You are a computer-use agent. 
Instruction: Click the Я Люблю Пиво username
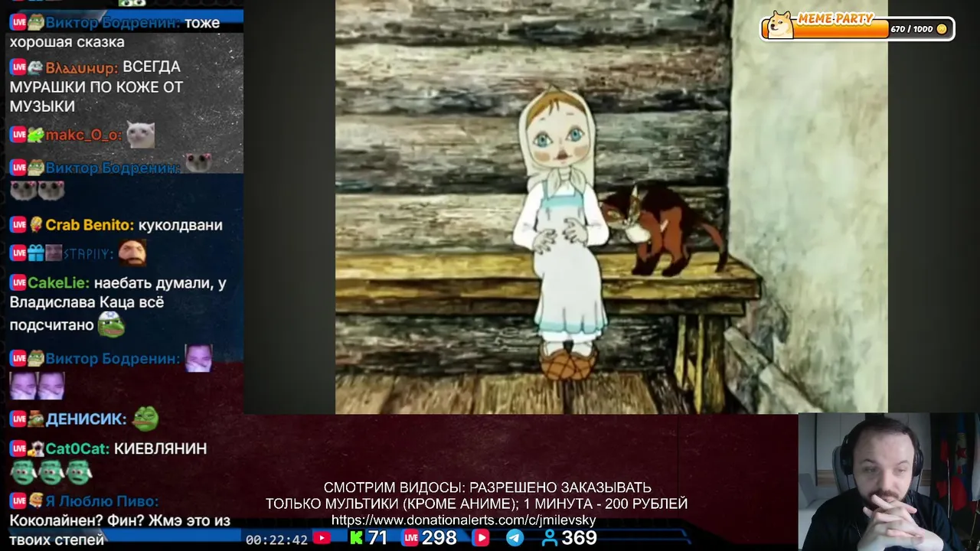[x=102, y=501]
